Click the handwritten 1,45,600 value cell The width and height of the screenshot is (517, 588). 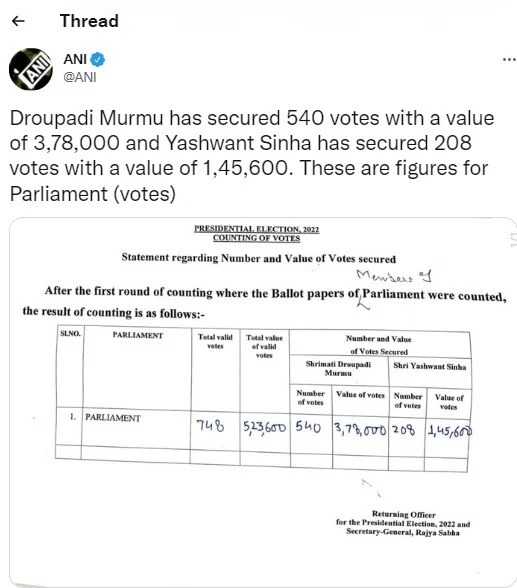pyautogui.click(x=450, y=431)
